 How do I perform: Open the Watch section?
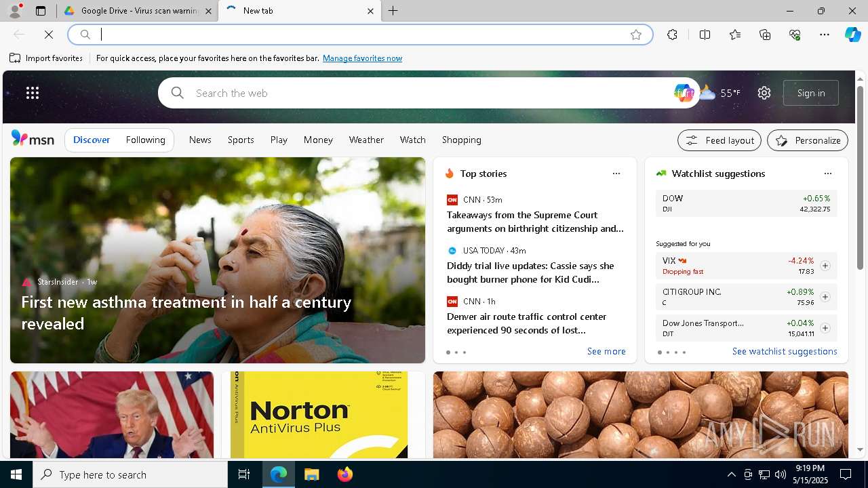coord(412,140)
